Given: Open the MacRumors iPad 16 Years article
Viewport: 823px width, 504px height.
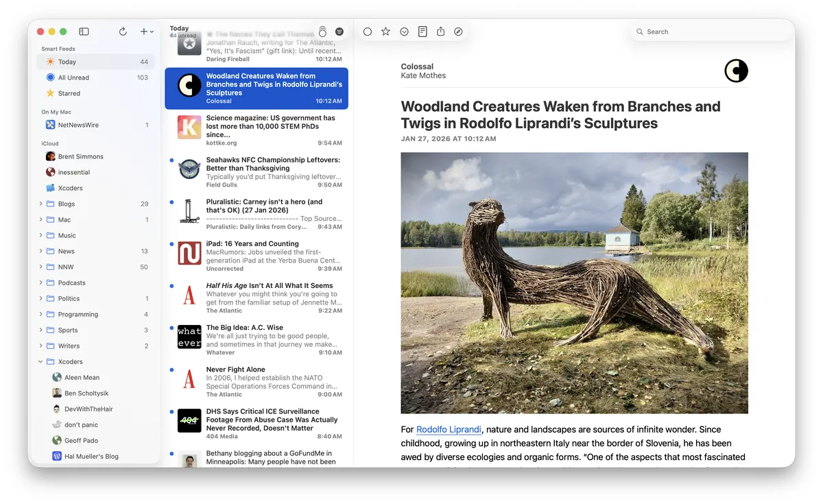Looking at the screenshot, I should (257, 256).
